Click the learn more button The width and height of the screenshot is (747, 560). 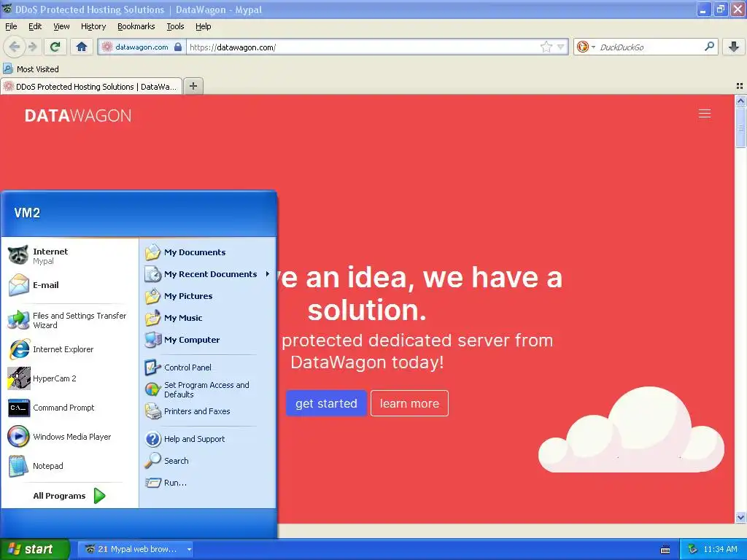point(409,403)
